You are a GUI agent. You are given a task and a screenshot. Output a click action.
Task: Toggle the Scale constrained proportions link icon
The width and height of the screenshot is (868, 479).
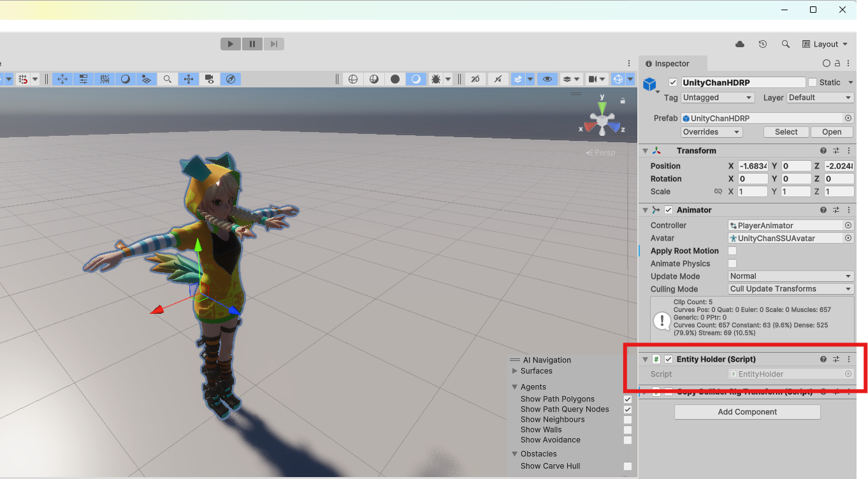718,191
